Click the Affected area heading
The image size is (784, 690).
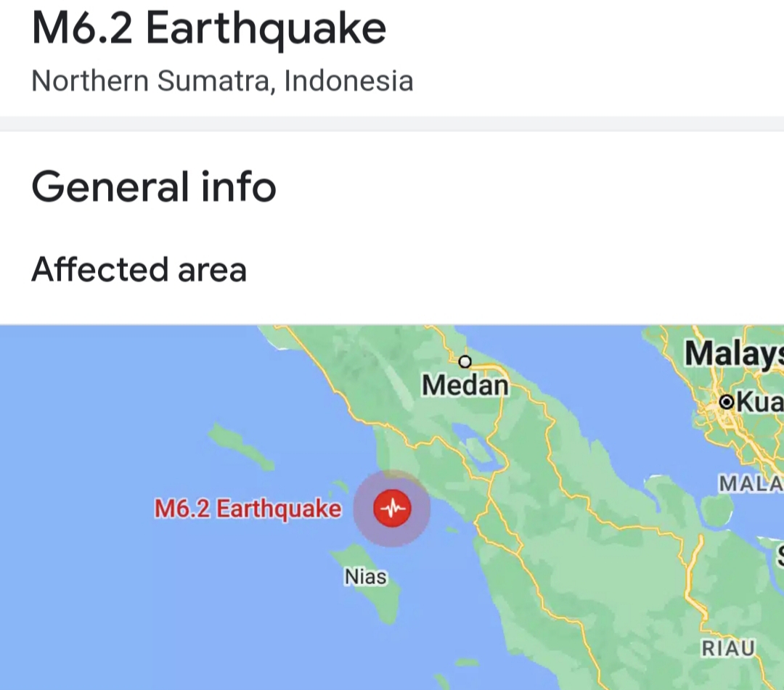point(139,270)
